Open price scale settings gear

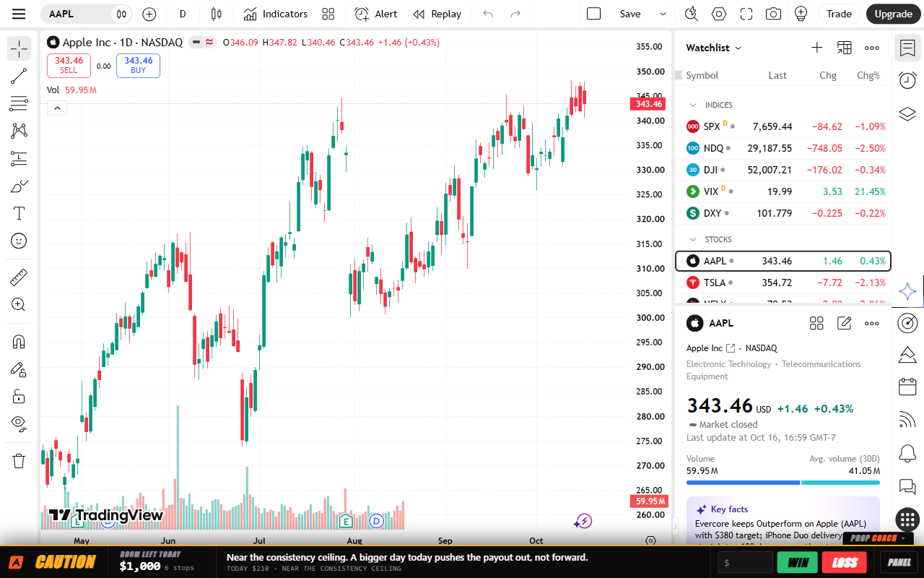[x=650, y=540]
